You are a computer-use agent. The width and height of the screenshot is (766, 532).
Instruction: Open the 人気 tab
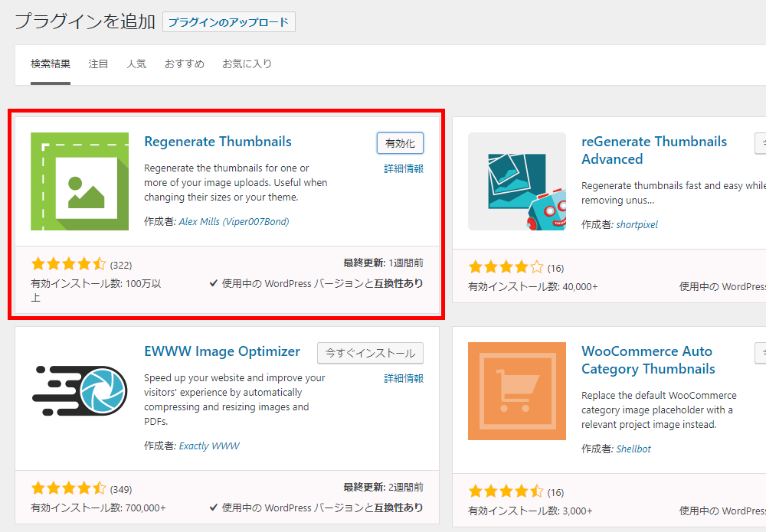tap(136, 64)
